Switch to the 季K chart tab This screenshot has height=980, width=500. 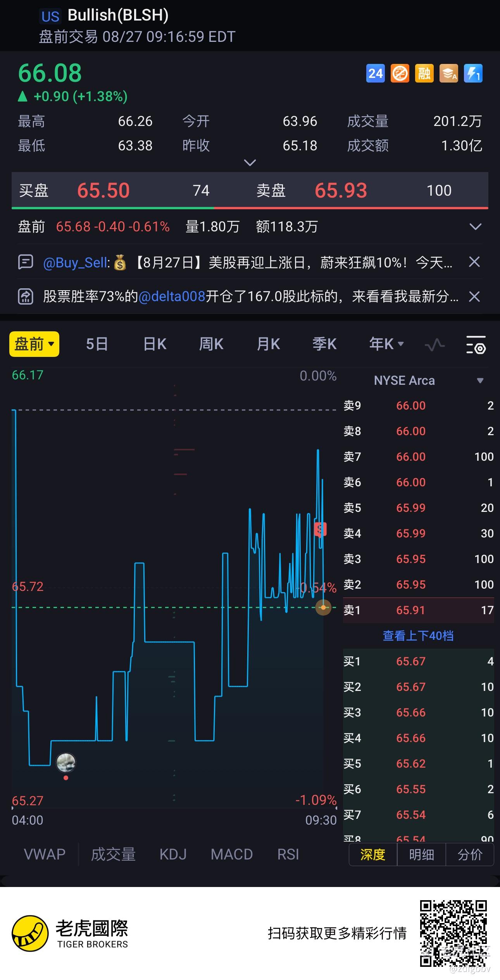[324, 344]
